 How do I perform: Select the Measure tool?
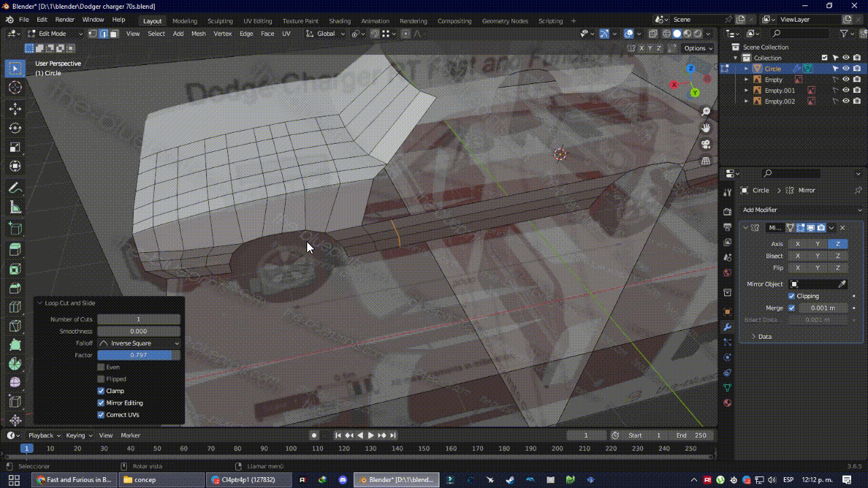click(x=15, y=207)
